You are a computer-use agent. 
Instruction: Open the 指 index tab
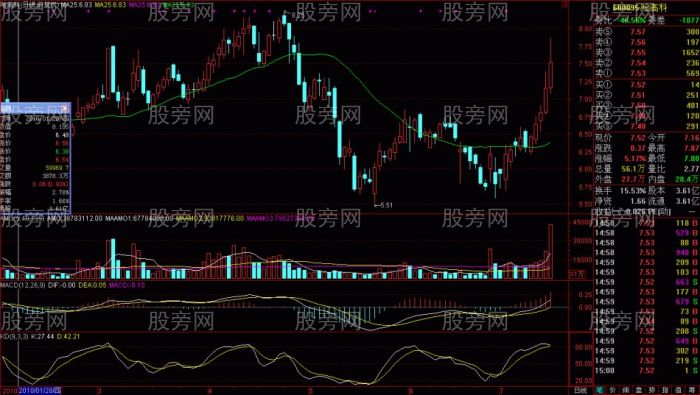click(x=665, y=390)
